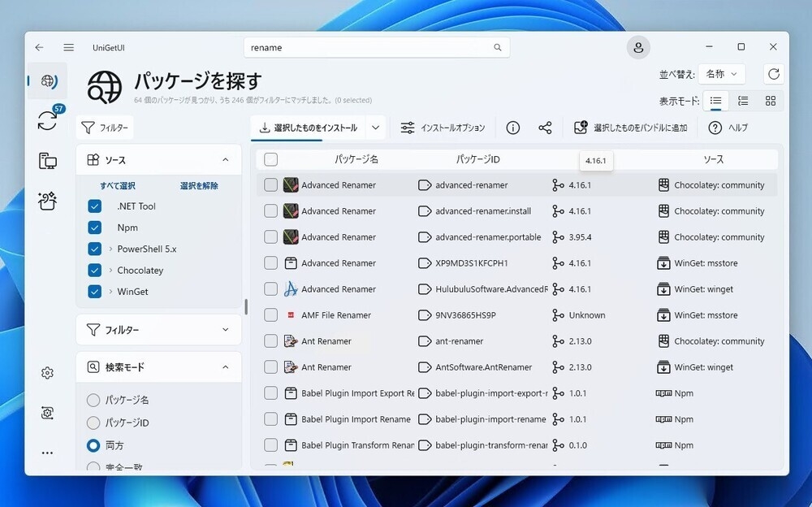Open ヘルプ
This screenshot has height=507, width=812.
(728, 128)
